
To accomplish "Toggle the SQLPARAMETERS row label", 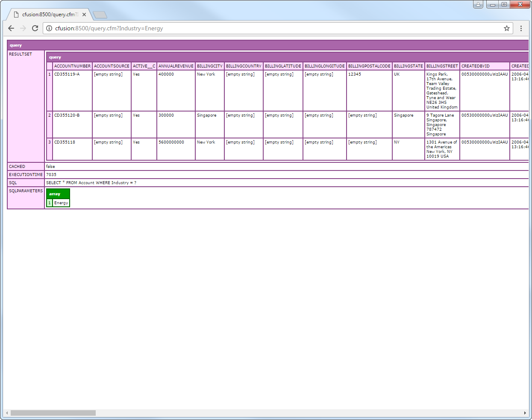I will pyautogui.click(x=26, y=191).
